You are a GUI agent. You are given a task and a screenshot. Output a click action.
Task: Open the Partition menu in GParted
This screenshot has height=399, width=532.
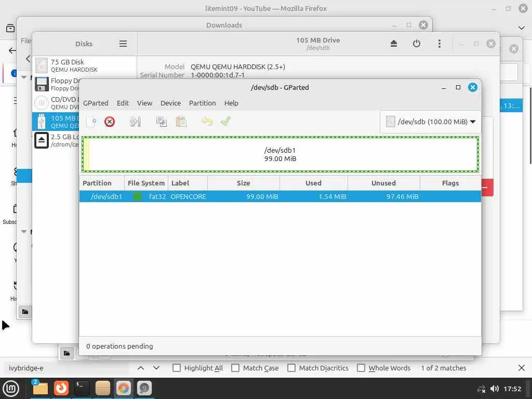coord(202,103)
